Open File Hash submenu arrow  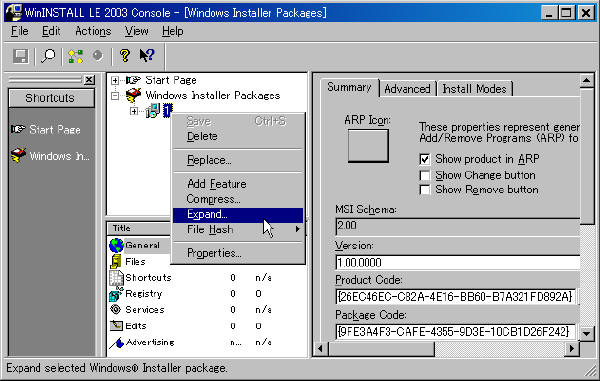tap(297, 229)
